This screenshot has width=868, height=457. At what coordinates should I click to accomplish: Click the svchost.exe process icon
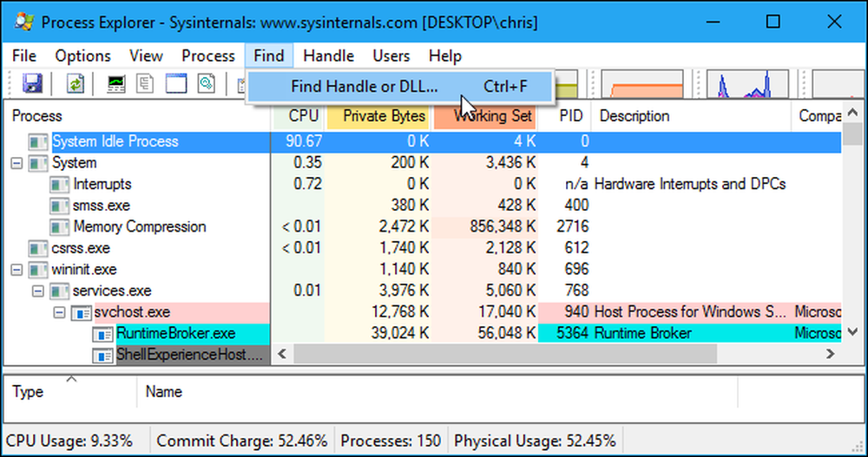click(x=81, y=312)
